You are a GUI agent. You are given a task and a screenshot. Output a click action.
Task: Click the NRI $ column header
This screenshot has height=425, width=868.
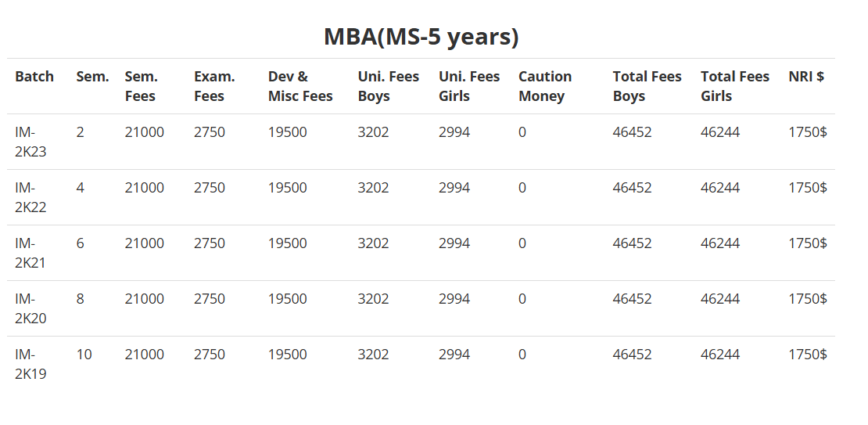805,77
